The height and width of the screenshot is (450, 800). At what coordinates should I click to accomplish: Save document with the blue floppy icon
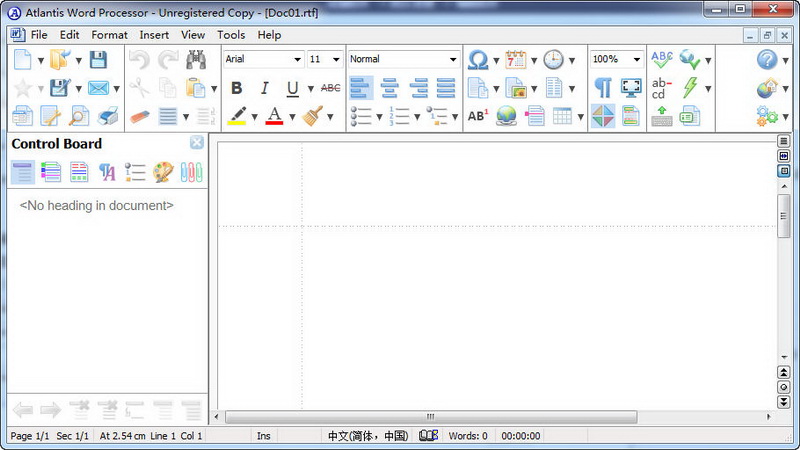pos(98,60)
